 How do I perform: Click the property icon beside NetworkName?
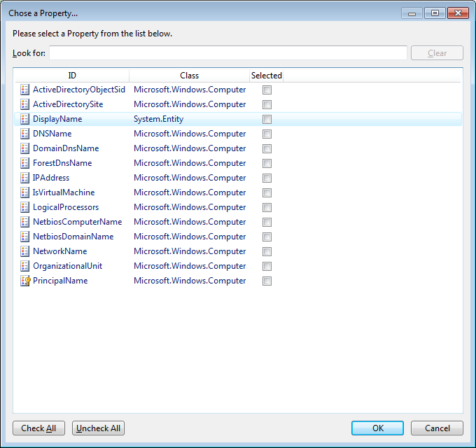24,251
